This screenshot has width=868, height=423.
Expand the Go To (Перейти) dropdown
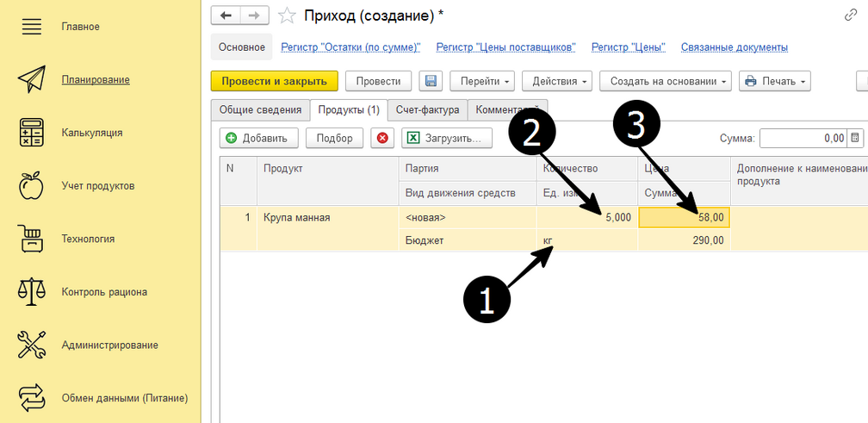click(x=480, y=81)
